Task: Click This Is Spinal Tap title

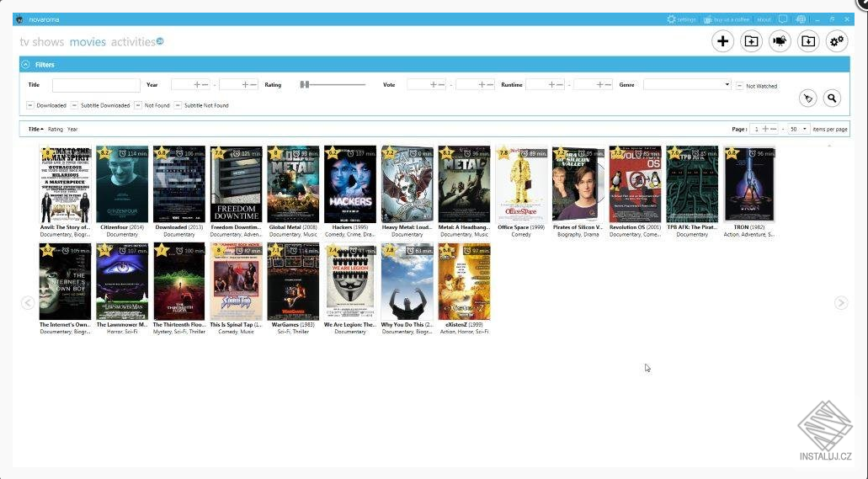Action: pos(237,324)
